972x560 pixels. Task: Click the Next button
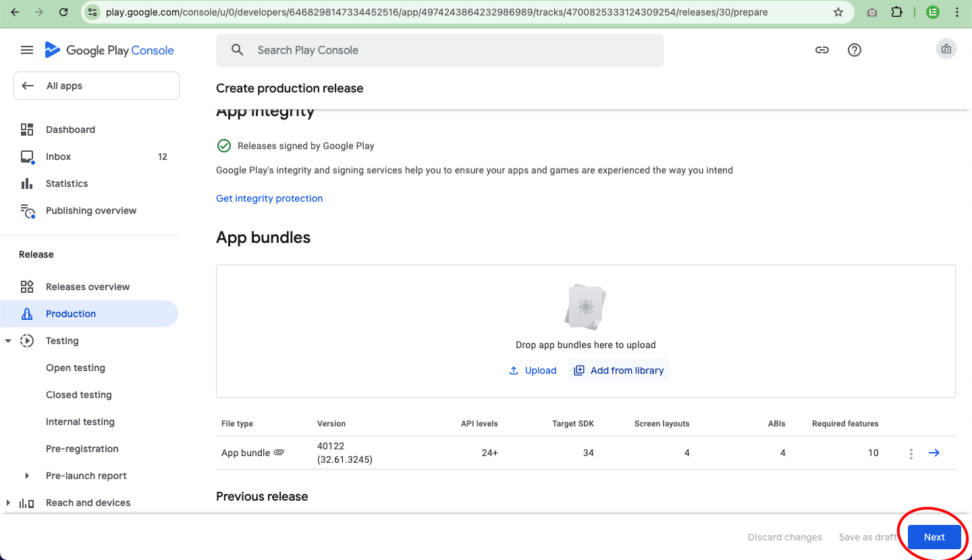(934, 537)
